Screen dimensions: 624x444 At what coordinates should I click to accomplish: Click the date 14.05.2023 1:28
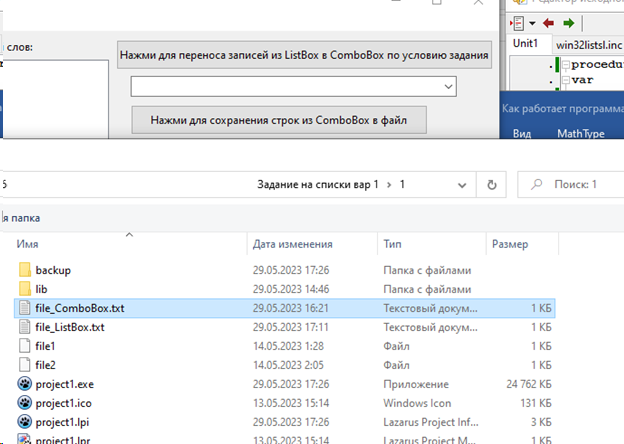pyautogui.click(x=289, y=346)
